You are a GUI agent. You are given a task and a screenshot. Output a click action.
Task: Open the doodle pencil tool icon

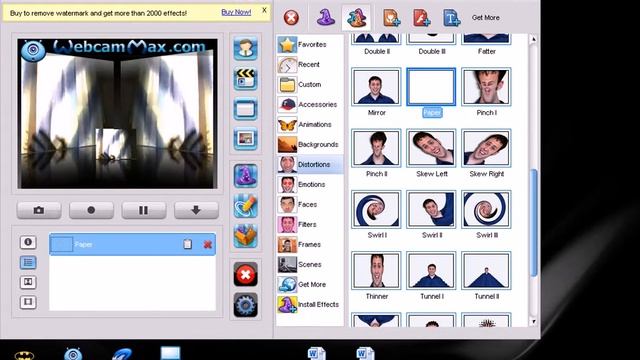click(x=245, y=206)
